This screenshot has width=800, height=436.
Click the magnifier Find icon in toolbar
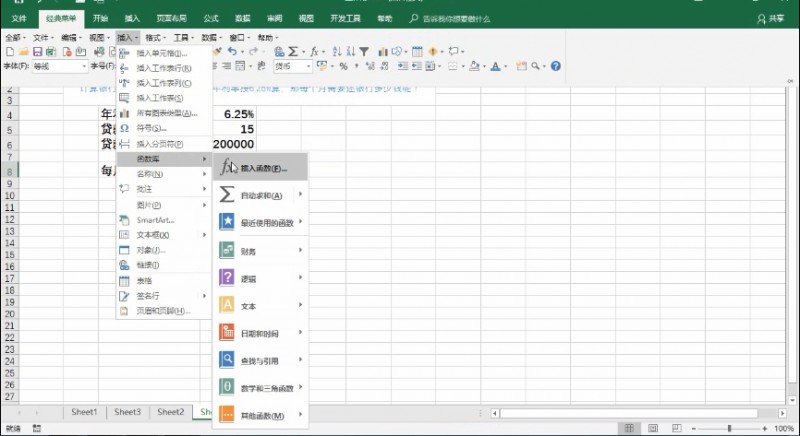(x=535, y=66)
